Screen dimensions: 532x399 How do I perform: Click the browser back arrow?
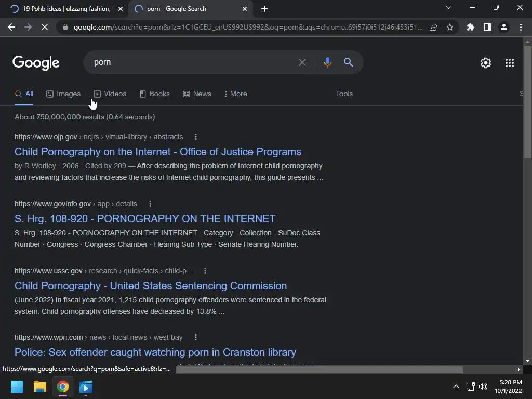point(11,27)
